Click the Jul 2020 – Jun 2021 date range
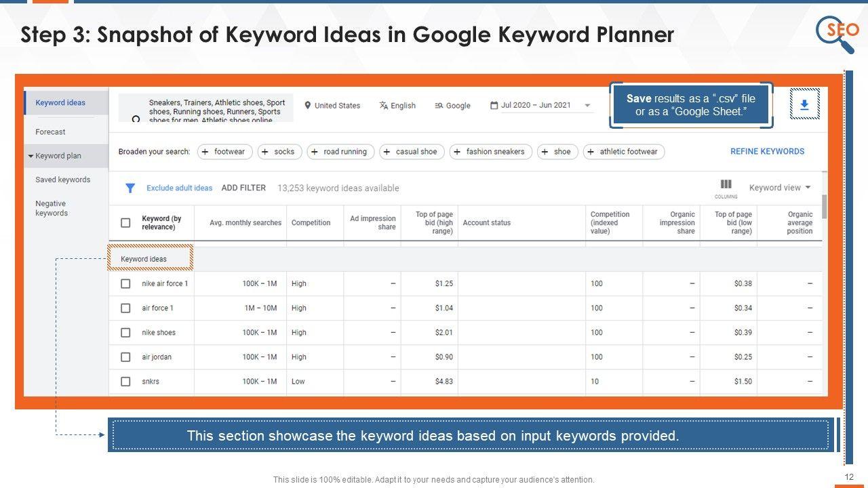 [x=536, y=105]
